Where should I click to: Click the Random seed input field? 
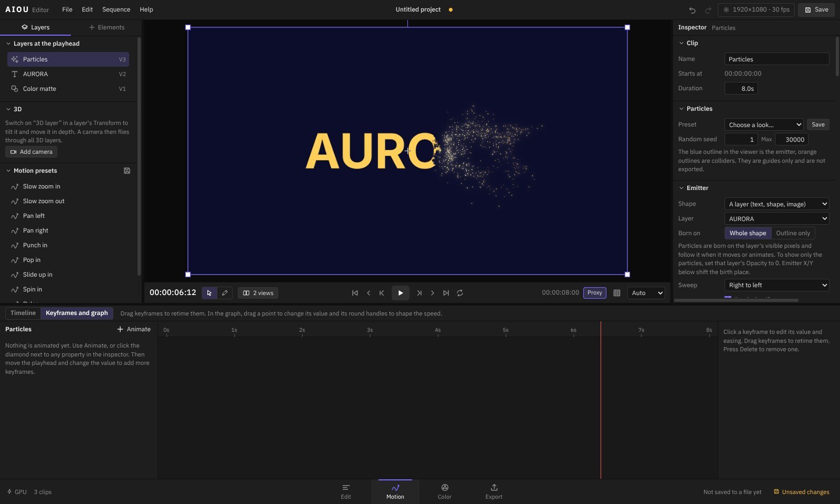pyautogui.click(x=741, y=139)
